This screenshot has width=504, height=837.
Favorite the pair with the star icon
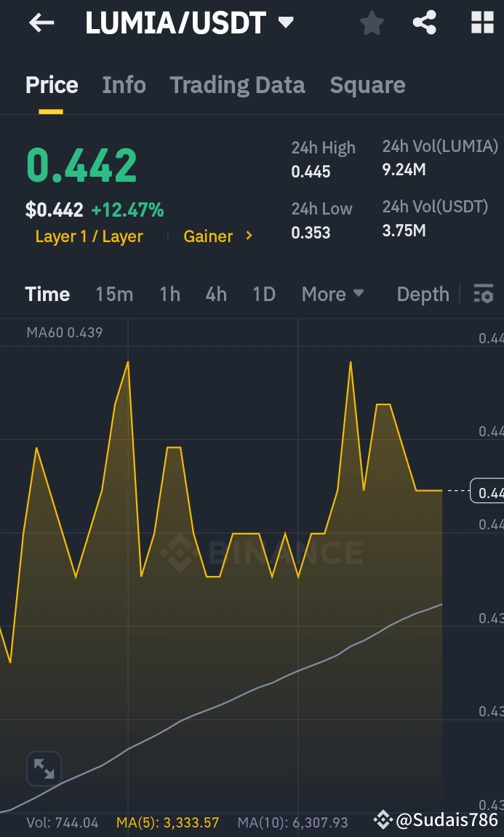372,23
